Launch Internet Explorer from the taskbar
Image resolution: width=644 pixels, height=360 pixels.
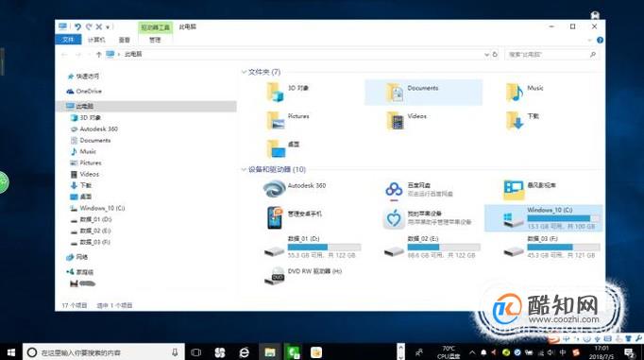click(244, 352)
